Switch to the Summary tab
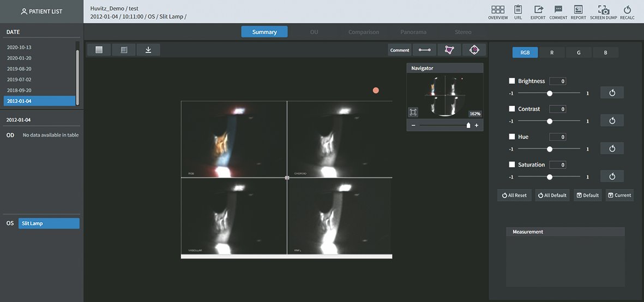 click(264, 32)
